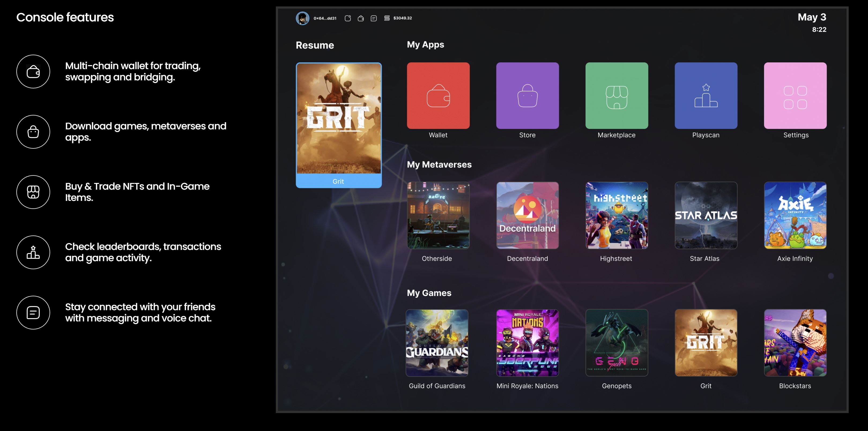Open the Otherside metaverse
The image size is (868, 431).
pos(438,215)
